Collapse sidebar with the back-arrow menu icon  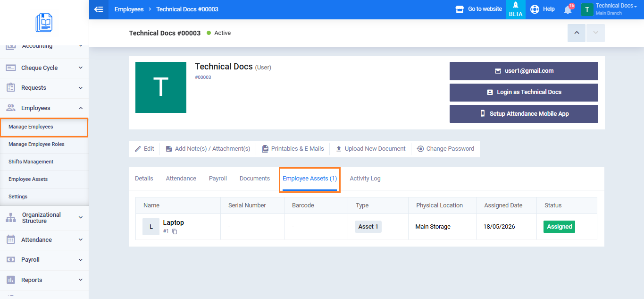(99, 9)
